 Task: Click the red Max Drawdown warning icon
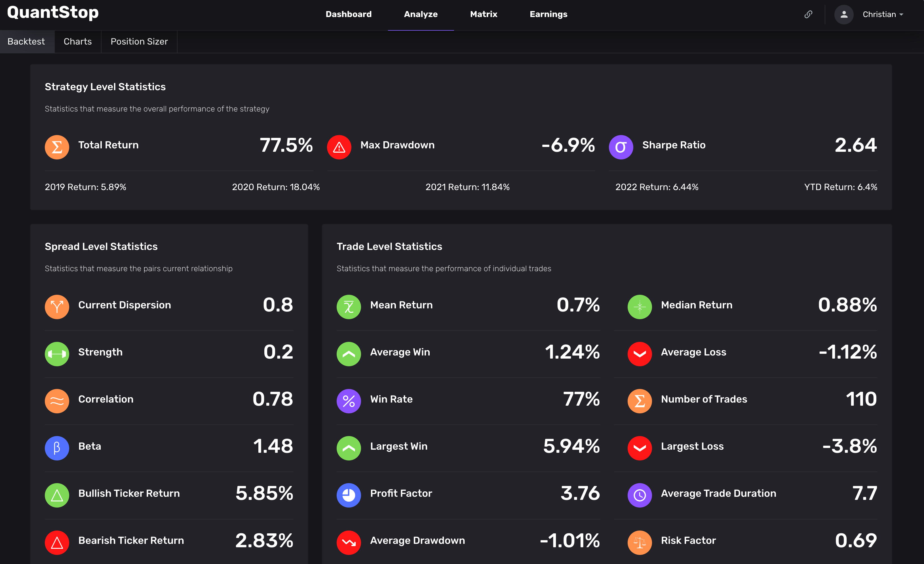tap(339, 147)
